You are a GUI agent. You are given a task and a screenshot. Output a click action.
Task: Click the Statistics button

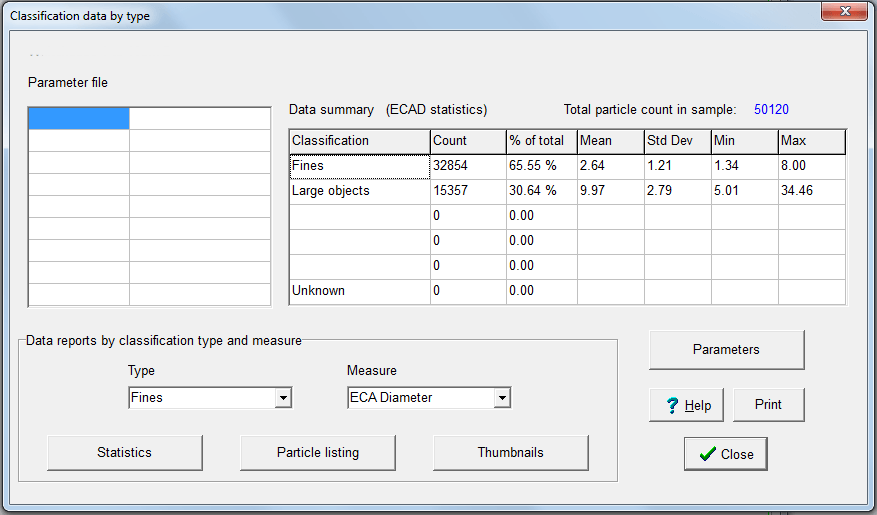pyautogui.click(x=125, y=453)
